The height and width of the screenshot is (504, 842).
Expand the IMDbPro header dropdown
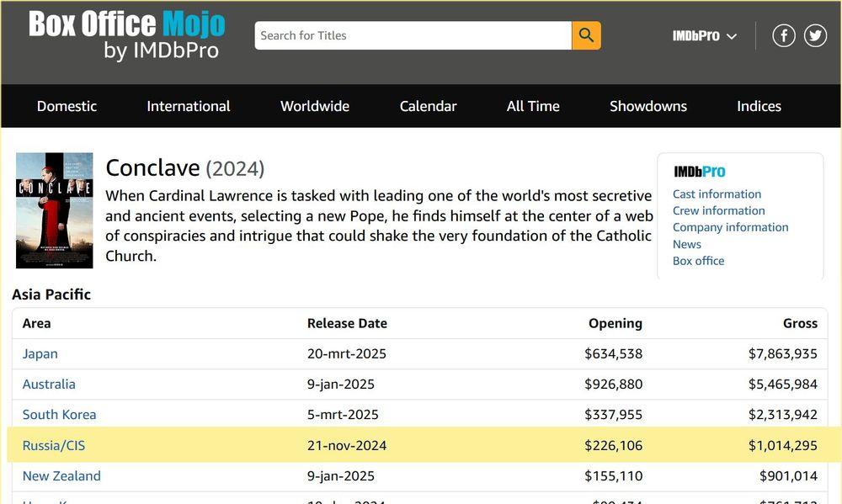(704, 36)
